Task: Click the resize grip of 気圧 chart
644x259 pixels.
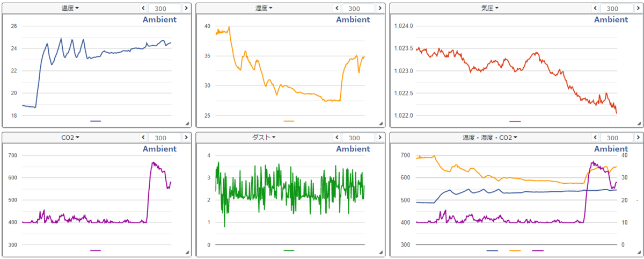Action: [x=640, y=124]
